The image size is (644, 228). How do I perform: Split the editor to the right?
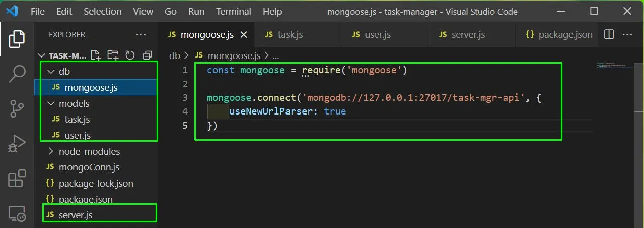pyautogui.click(x=609, y=34)
